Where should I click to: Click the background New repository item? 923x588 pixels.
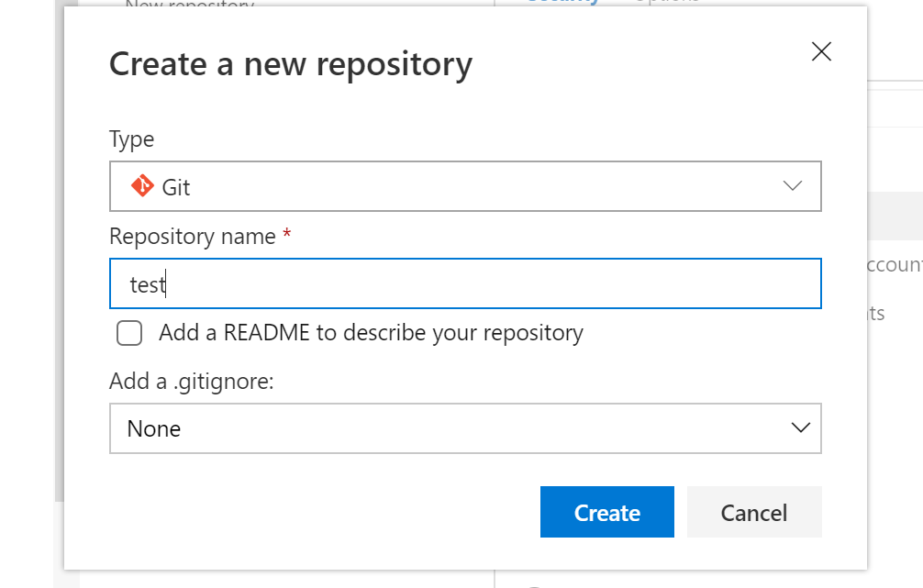tap(189, 4)
